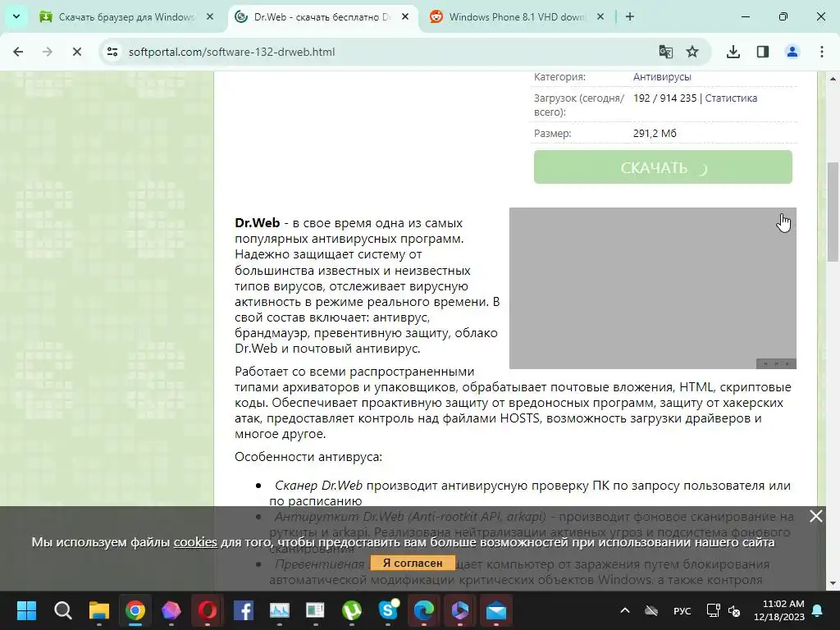Open the news reader taskbar app
The height and width of the screenshot is (630, 840).
(316, 610)
